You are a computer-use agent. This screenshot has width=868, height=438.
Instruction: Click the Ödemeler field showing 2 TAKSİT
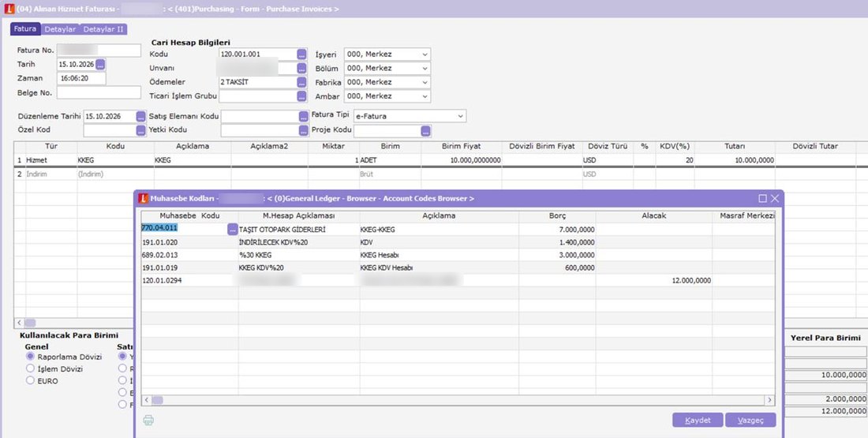coord(258,82)
